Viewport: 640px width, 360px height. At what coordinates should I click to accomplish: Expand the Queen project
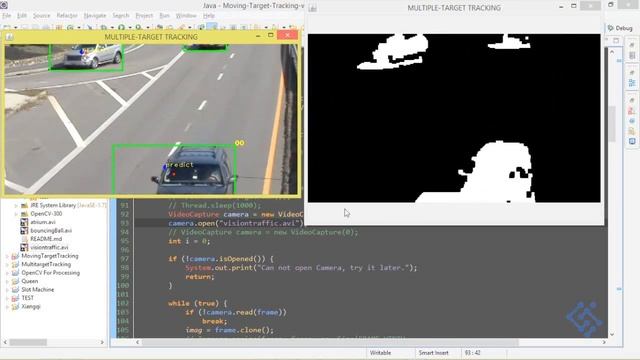[7, 281]
